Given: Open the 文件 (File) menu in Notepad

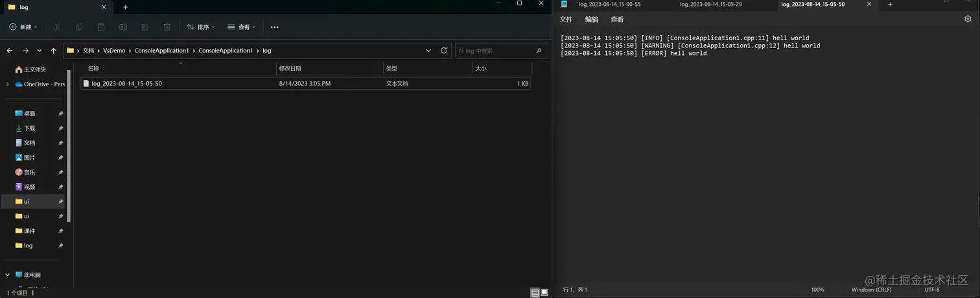Looking at the screenshot, I should (566, 19).
